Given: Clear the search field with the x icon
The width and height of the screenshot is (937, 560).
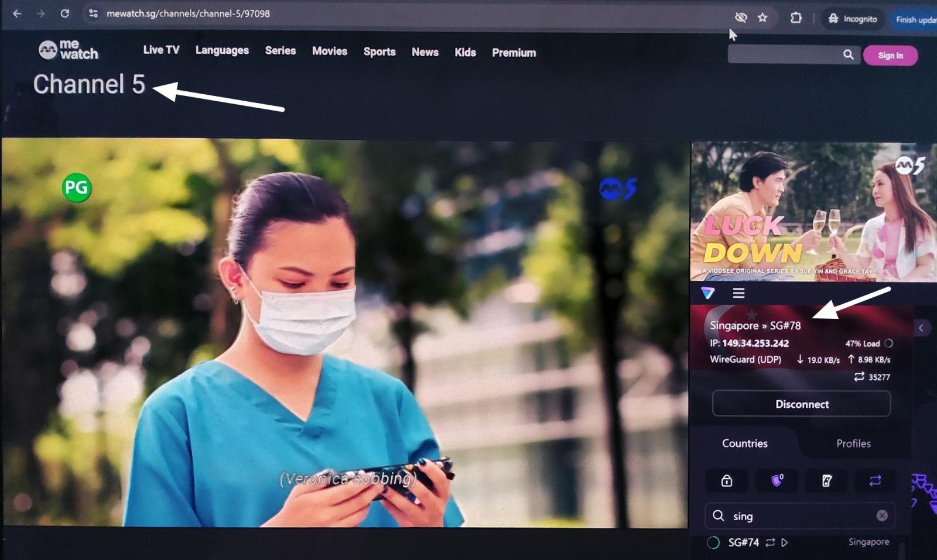Looking at the screenshot, I should click(x=882, y=516).
